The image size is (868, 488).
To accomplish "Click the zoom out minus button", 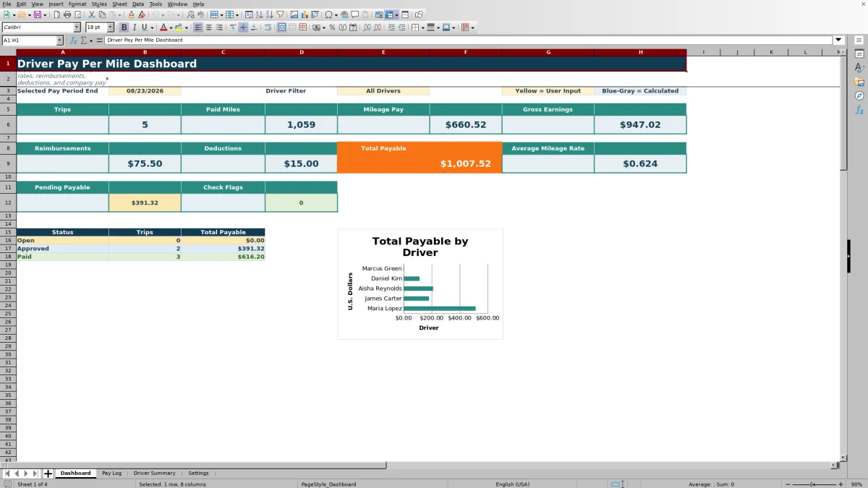I will tap(786, 484).
